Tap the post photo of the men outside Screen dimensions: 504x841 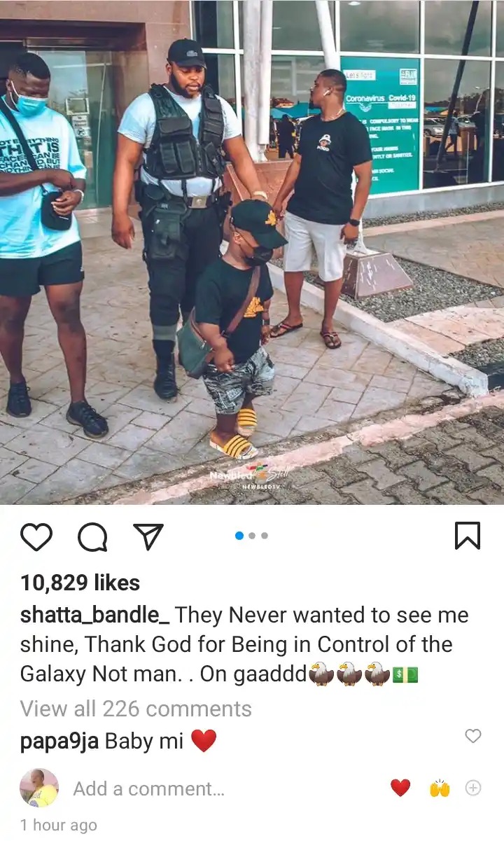(252, 252)
